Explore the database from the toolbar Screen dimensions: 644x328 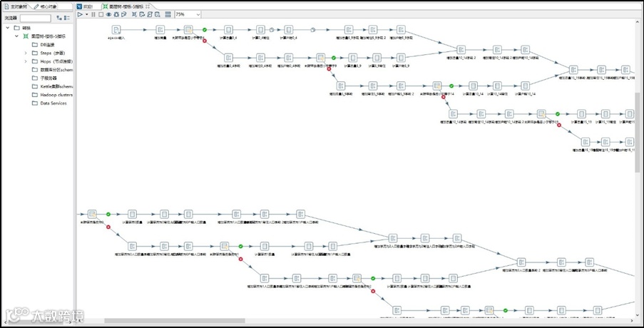click(158, 14)
